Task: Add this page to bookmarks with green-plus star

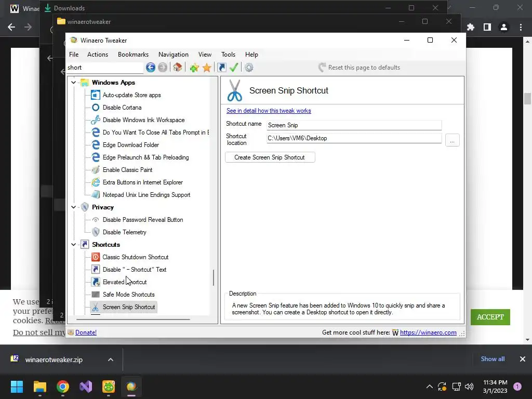Action: [194, 68]
